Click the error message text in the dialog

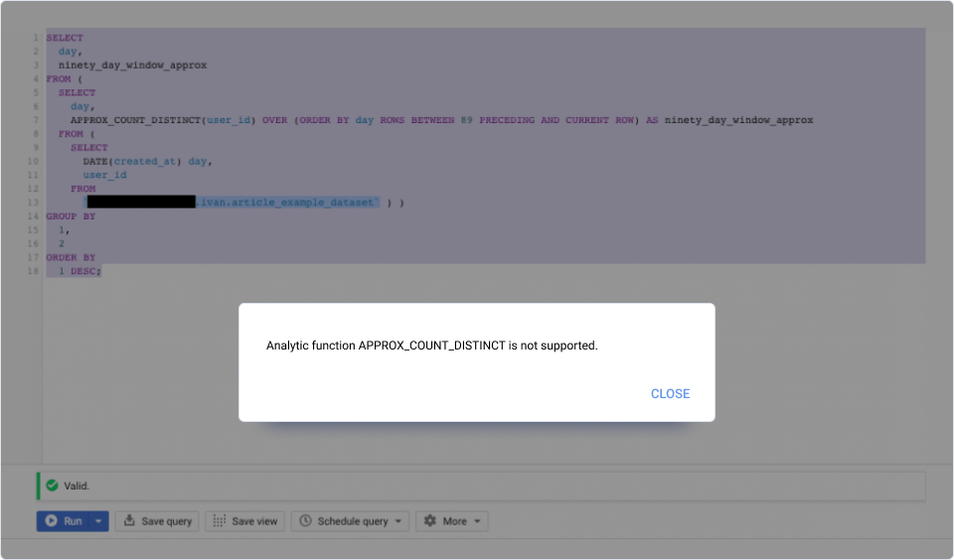432,346
